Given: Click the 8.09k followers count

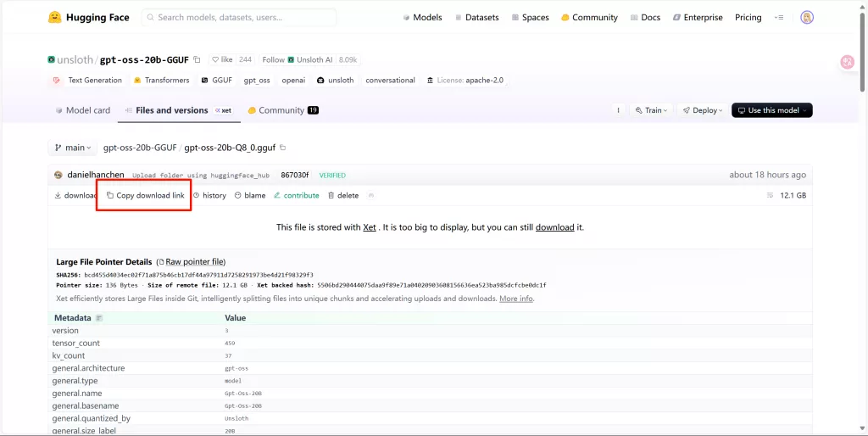Looking at the screenshot, I should (348, 60).
